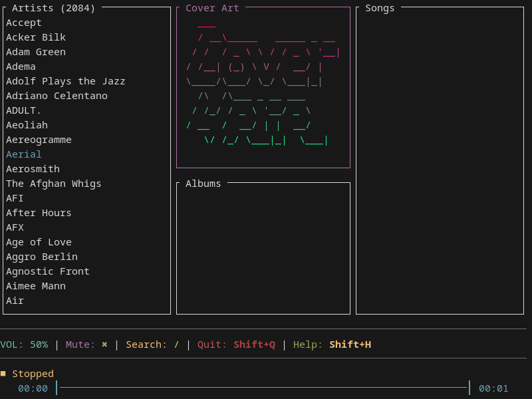Focus the Albums panel title
This screenshot has width=532, height=399.
(x=203, y=184)
